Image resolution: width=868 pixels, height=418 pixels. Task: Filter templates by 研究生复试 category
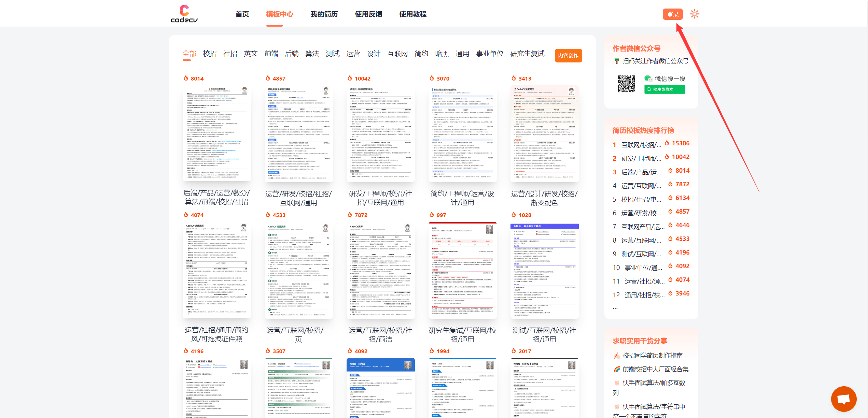527,54
